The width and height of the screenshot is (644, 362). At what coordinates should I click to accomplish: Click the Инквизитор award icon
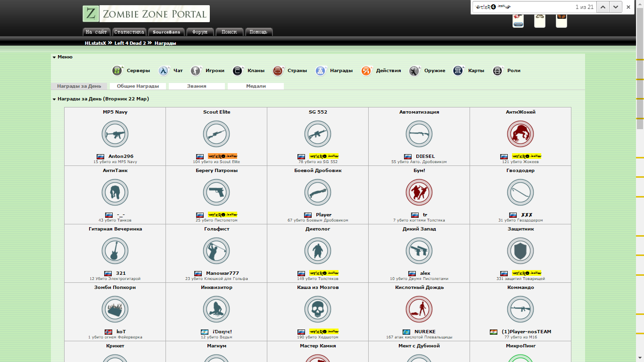(216, 309)
